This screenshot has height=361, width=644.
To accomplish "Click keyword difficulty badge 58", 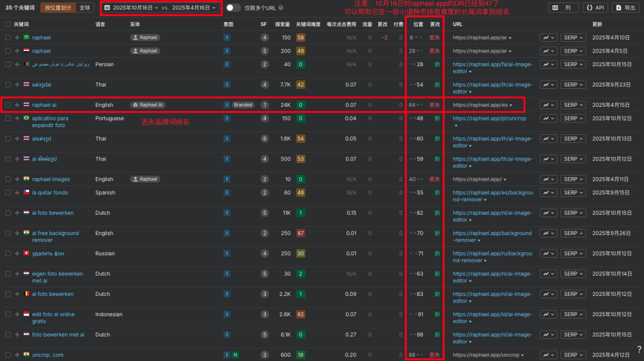I will [301, 38].
